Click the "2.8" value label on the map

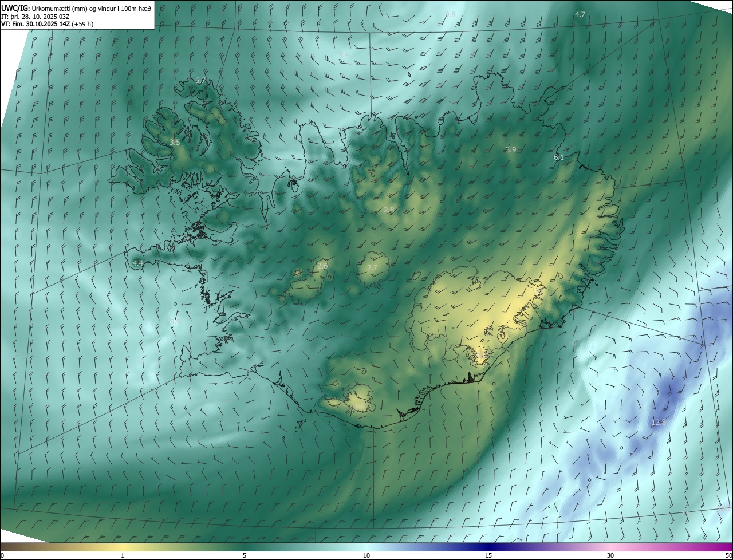coord(389,210)
